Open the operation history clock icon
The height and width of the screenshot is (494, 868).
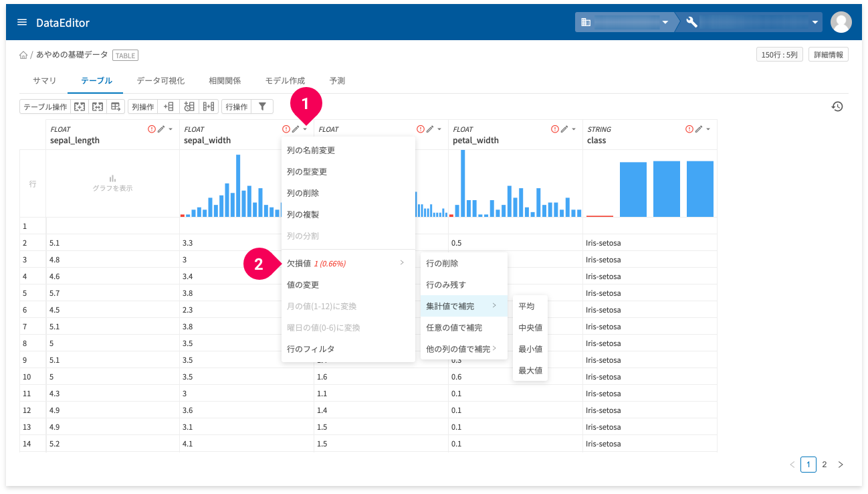point(837,106)
